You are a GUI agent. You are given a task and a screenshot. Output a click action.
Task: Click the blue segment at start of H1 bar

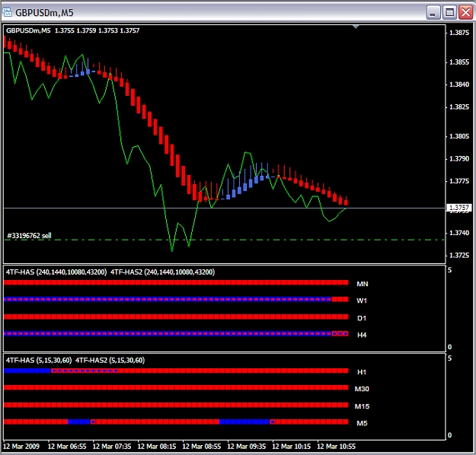[x=27, y=371]
